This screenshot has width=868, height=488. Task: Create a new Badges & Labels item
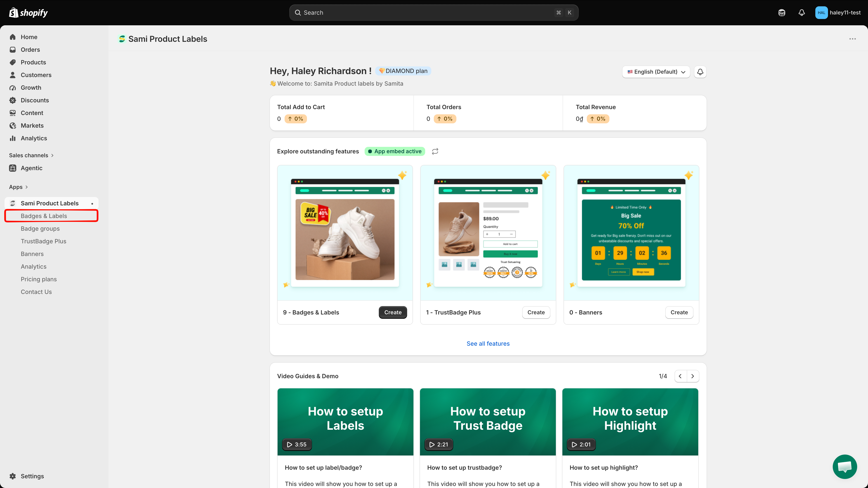coord(393,312)
